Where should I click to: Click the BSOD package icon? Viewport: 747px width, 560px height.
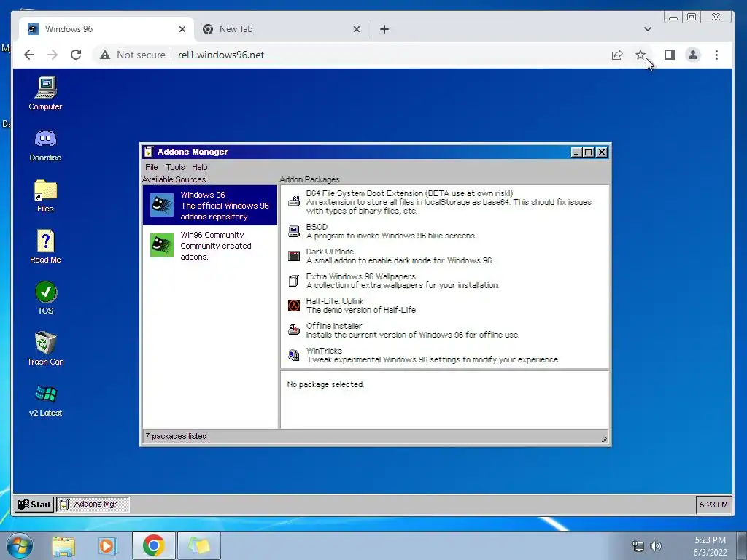click(x=294, y=231)
